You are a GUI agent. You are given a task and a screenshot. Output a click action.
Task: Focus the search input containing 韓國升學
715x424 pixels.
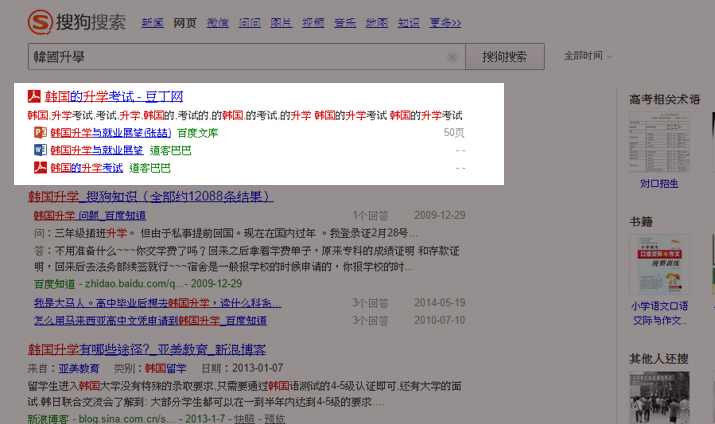(x=247, y=57)
